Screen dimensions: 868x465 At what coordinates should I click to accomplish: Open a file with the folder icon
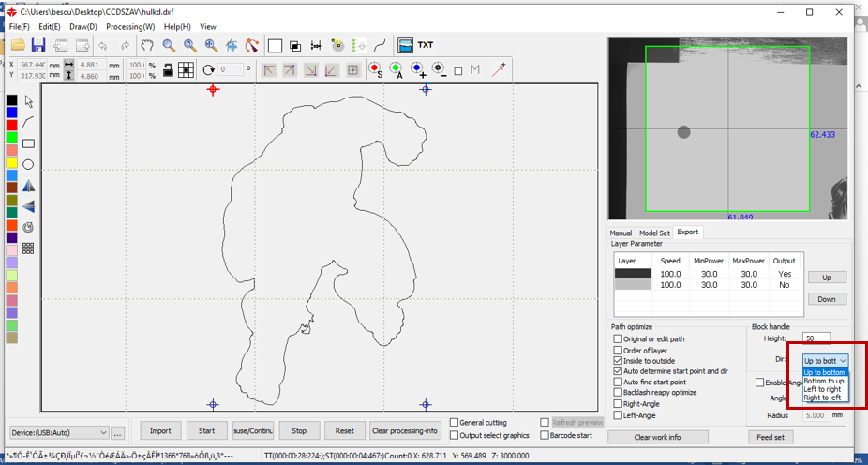[x=18, y=45]
